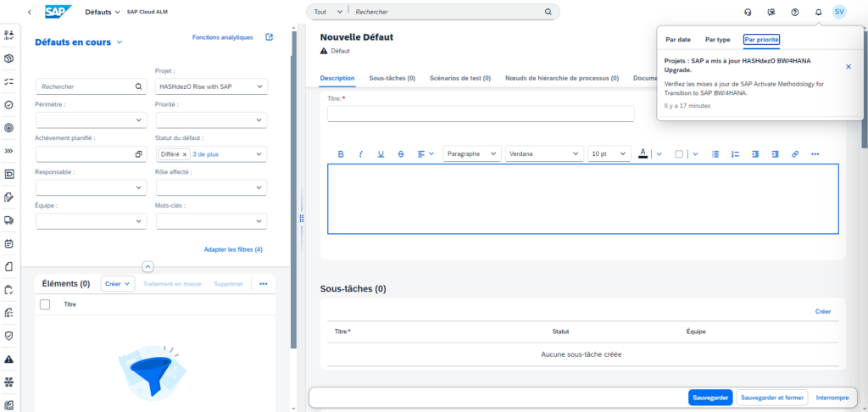Screen dimensions: 868x412
Task: Expand the Responsable dropdown
Action: tap(138, 187)
